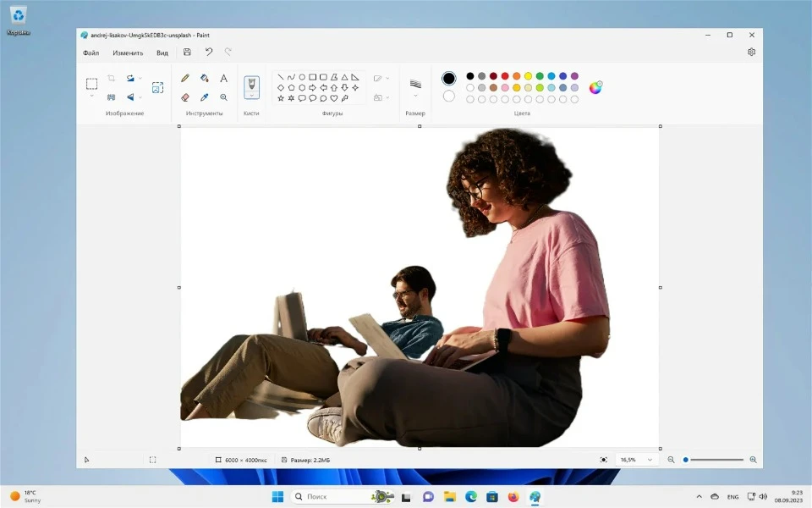Open Paint settings gear
Screen dimensions: 812x508
[751, 52]
